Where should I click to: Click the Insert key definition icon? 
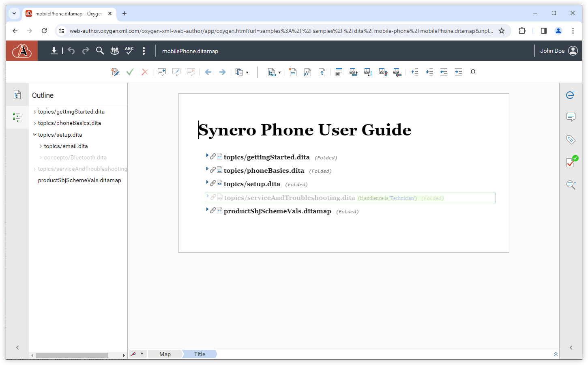(322, 72)
